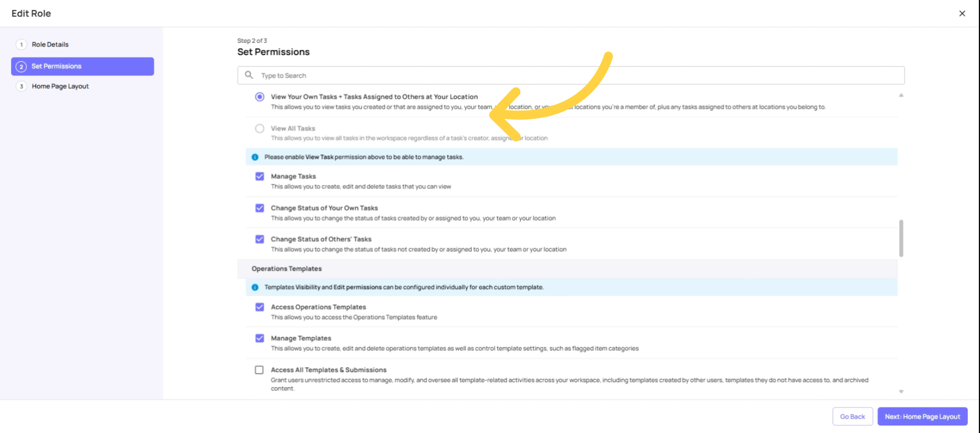
Task: Click the info icon beside View Task notice
Action: [x=255, y=157]
